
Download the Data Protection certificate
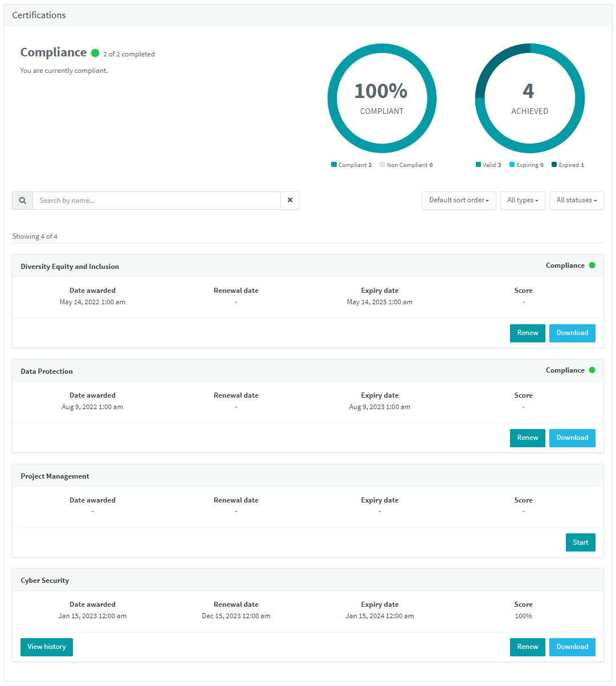[x=572, y=438]
